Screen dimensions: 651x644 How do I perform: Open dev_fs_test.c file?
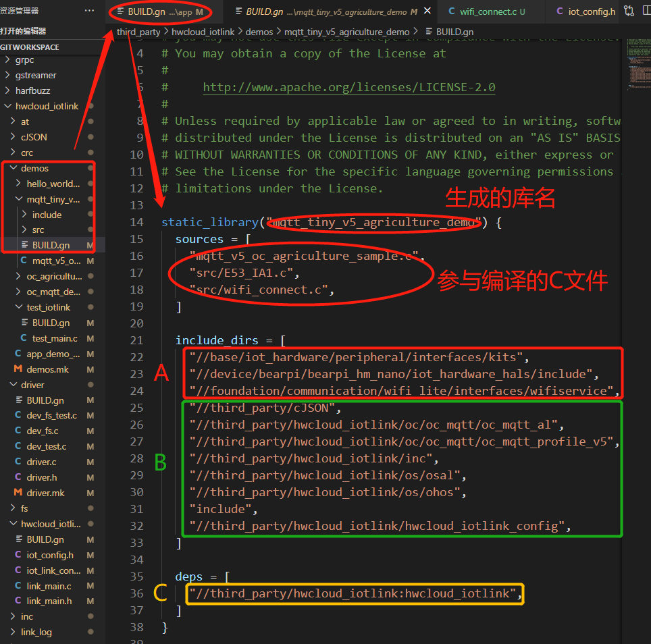point(52,415)
